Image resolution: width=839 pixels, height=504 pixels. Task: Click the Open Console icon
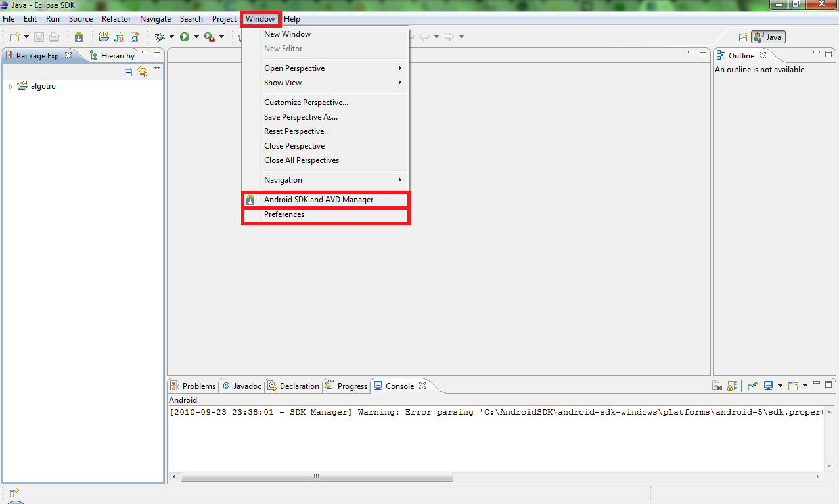pyautogui.click(x=793, y=386)
